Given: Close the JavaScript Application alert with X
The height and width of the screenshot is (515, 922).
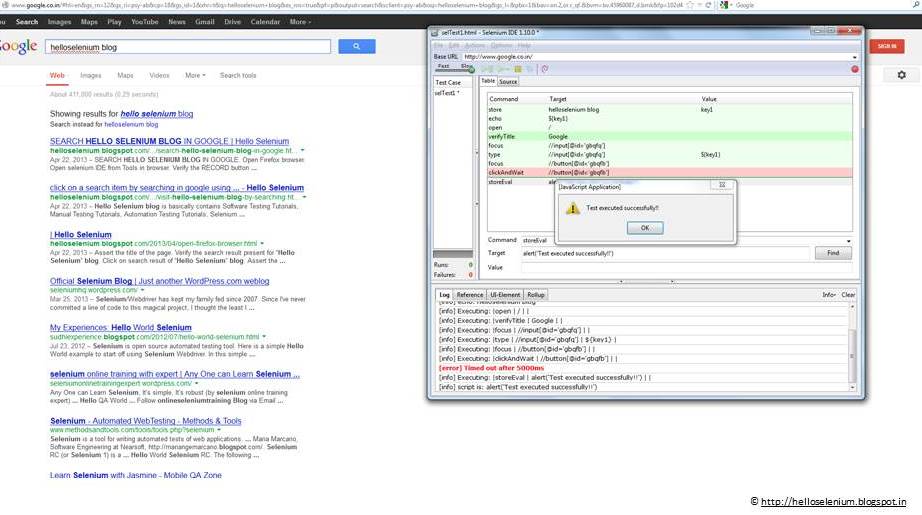Looking at the screenshot, I should pyautogui.click(x=722, y=185).
